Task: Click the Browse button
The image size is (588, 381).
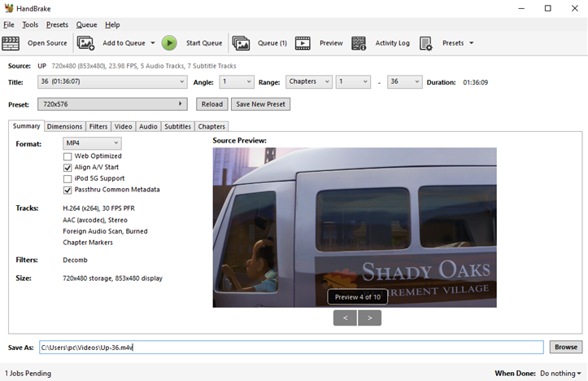Action: (x=566, y=348)
